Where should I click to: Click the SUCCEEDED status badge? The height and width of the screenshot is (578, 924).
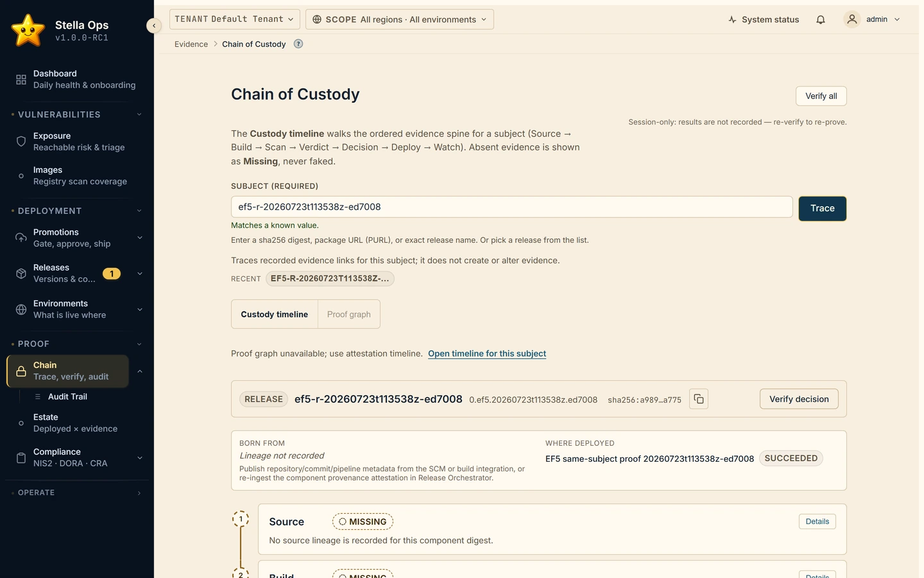click(x=791, y=459)
